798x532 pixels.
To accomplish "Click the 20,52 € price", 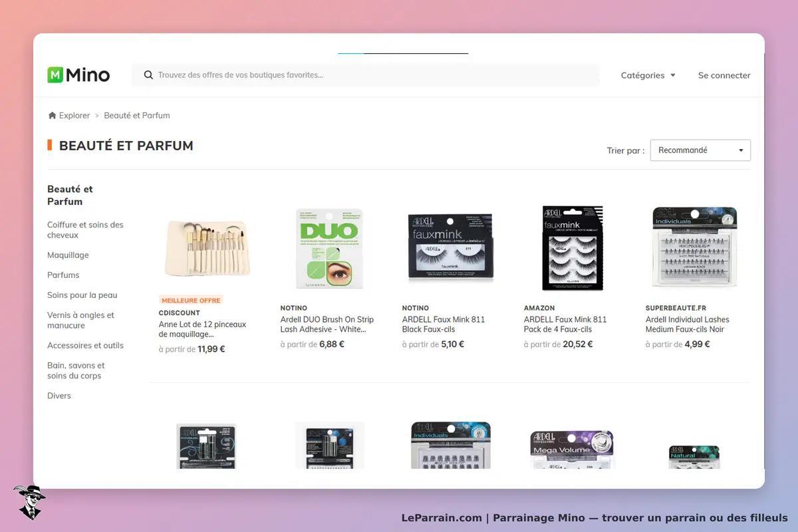I will tap(577, 344).
